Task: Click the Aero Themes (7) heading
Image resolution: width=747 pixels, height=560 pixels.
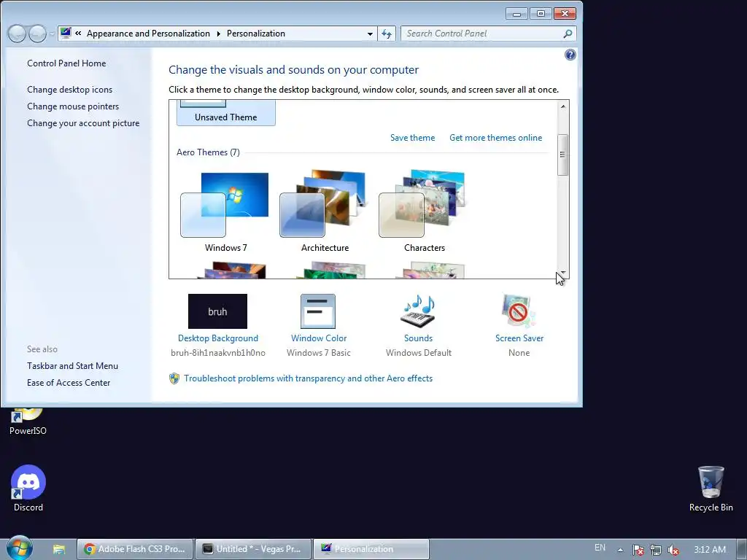Action: tap(208, 152)
